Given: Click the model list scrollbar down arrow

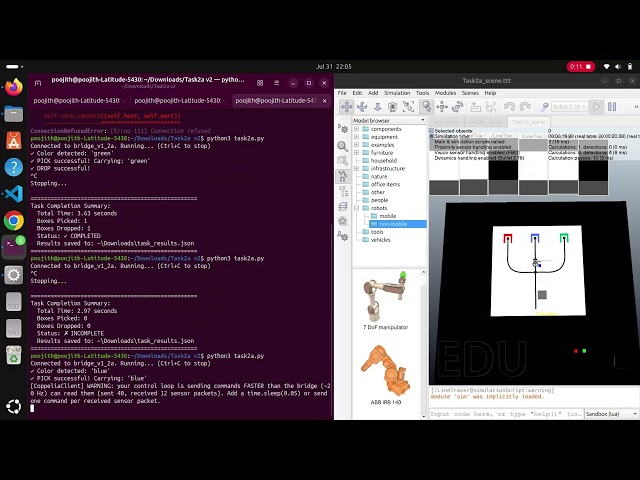Looking at the screenshot, I should click(x=423, y=416).
